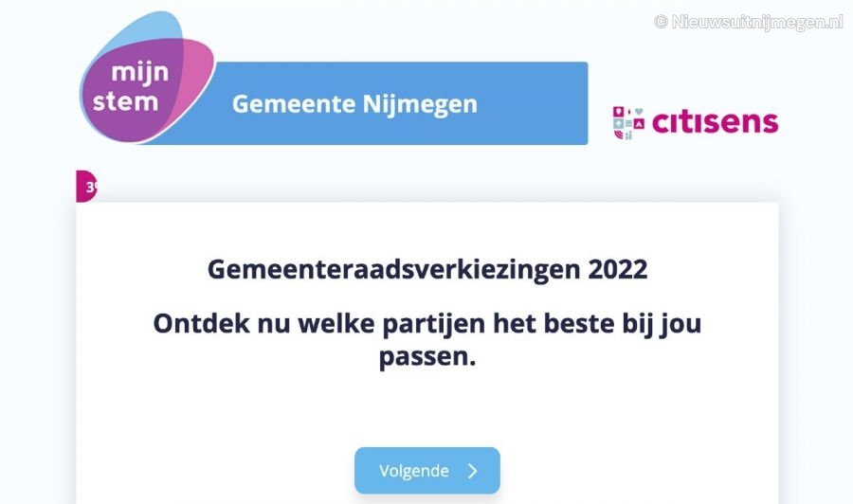Click the right chevron inside Volgende

[x=473, y=471]
